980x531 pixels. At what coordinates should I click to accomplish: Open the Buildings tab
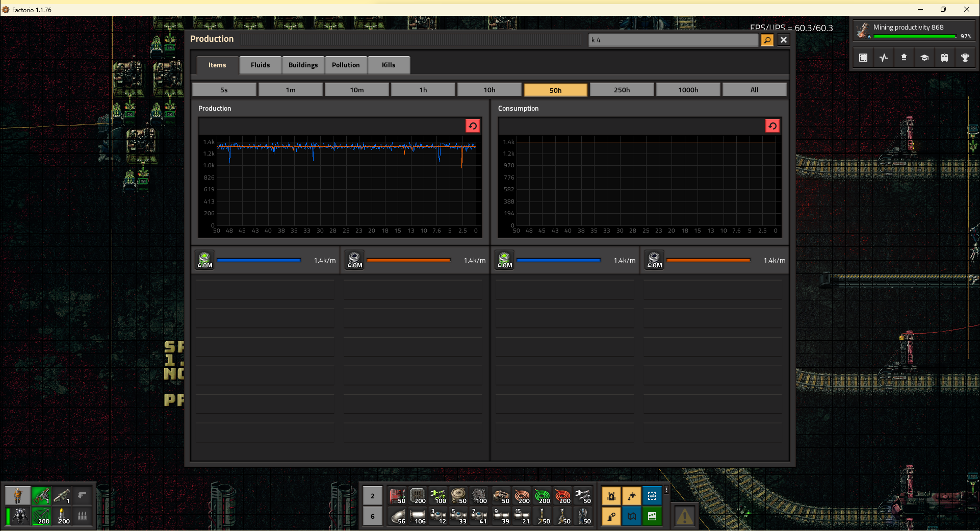pyautogui.click(x=303, y=65)
